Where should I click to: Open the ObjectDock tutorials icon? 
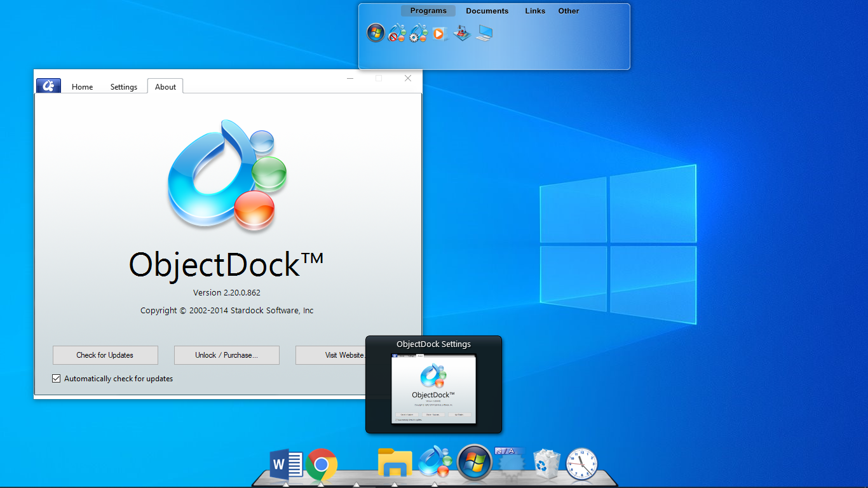461,33
